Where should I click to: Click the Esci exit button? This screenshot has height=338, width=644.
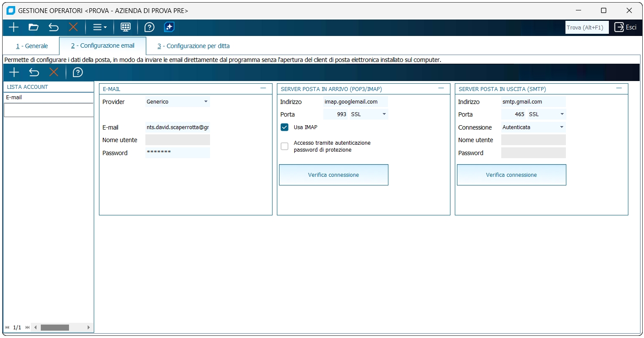625,27
